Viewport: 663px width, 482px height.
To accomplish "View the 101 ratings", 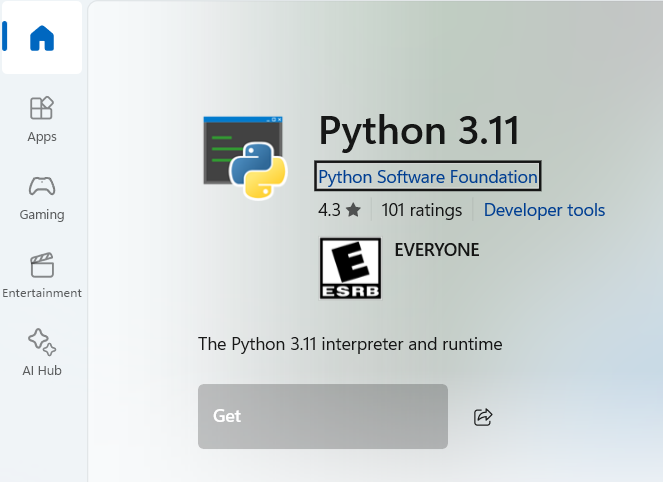I will (x=421, y=210).
